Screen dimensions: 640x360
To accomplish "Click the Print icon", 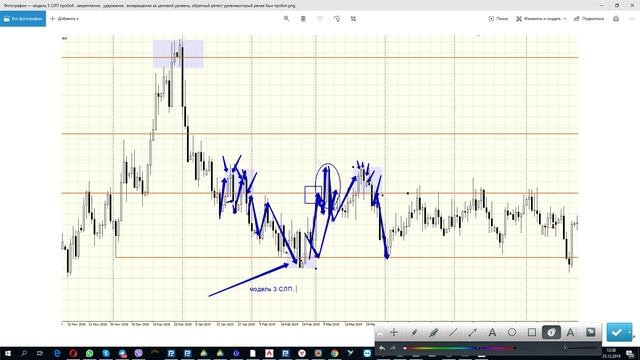I will pos(616,19).
